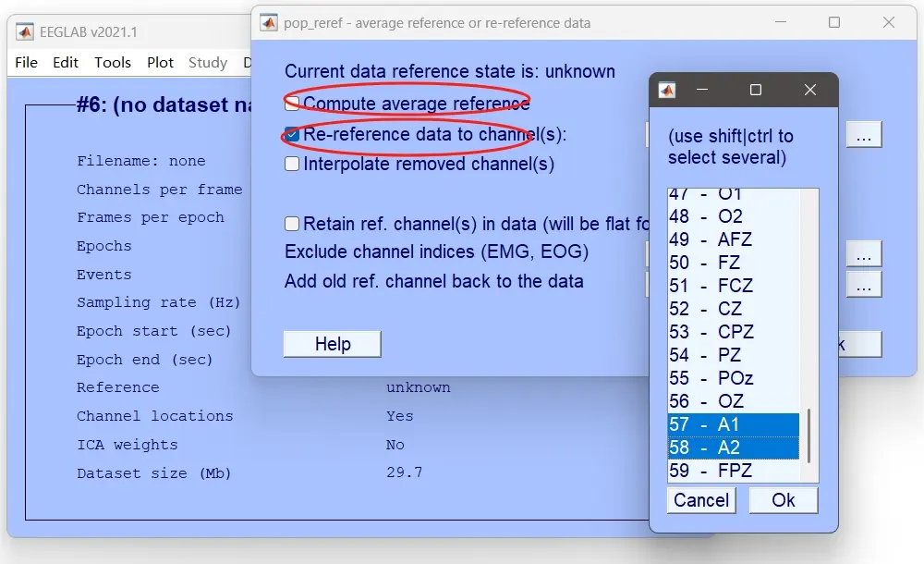The image size is (924, 564).
Task: Click the MATLAB icon in EEGLAB title bar
Action: coord(25,31)
